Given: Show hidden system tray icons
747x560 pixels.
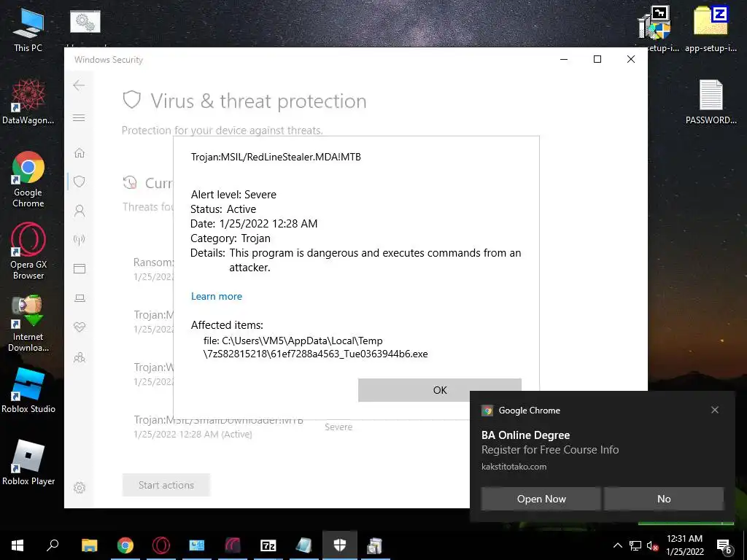Looking at the screenshot, I should 617,545.
